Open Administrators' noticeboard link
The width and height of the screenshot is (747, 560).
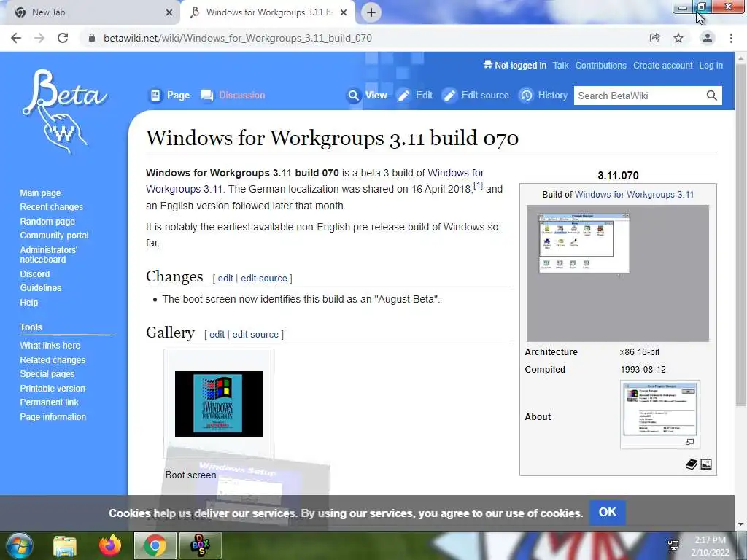coord(49,254)
